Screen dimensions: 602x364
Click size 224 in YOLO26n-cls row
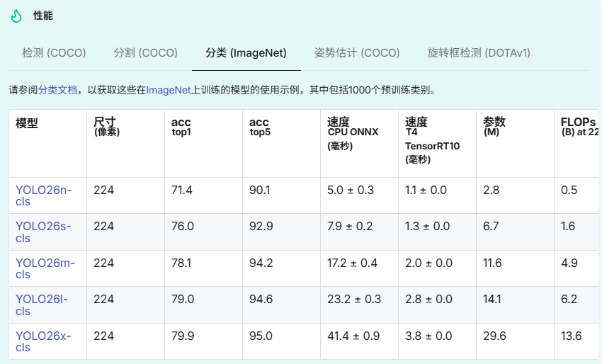(x=103, y=190)
